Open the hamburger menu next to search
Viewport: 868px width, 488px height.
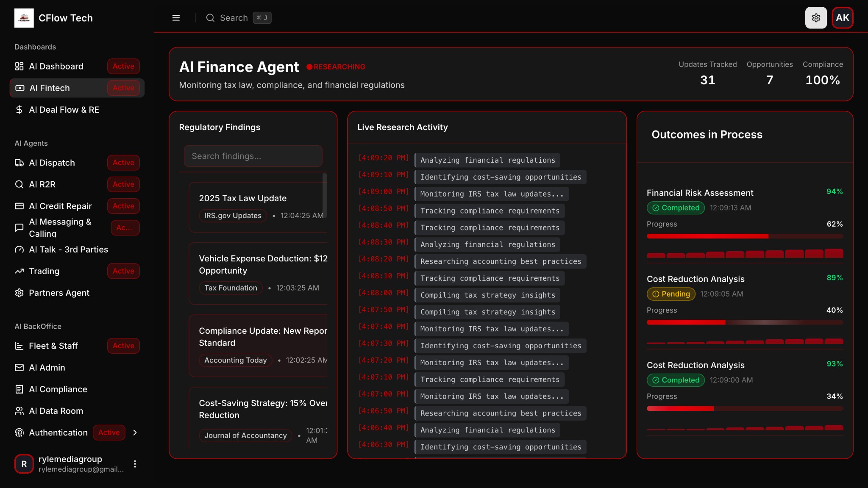tap(176, 18)
